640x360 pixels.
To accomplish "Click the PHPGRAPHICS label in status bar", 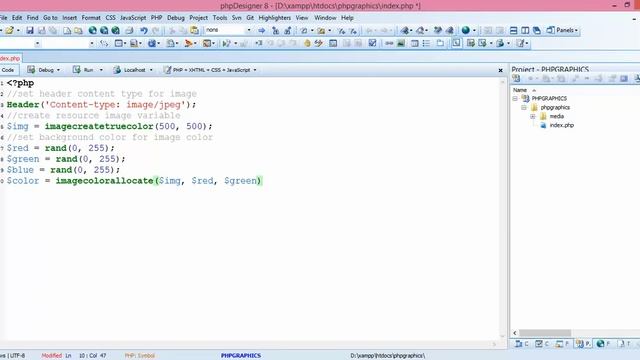I will tap(241, 356).
